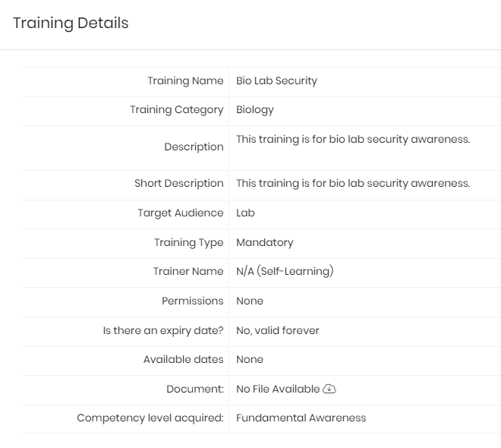Click the 'No File Available' document text
This screenshot has height=448, width=501.
coord(278,389)
